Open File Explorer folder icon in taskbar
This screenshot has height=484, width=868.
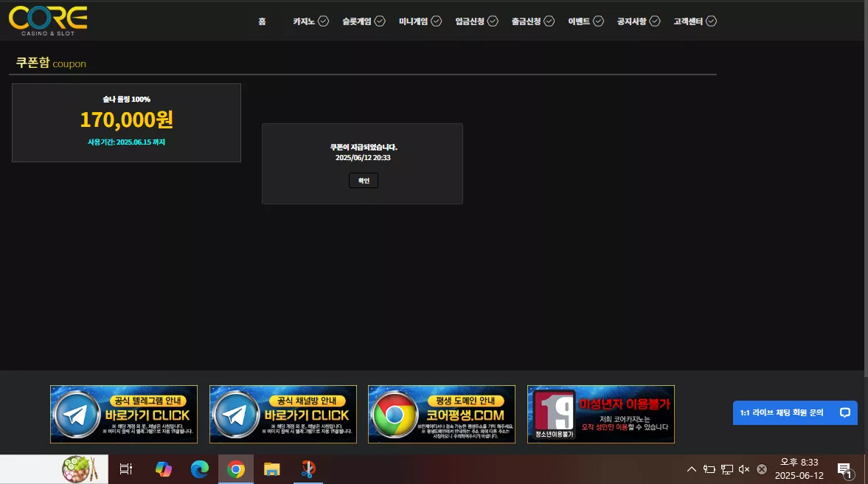pos(272,469)
